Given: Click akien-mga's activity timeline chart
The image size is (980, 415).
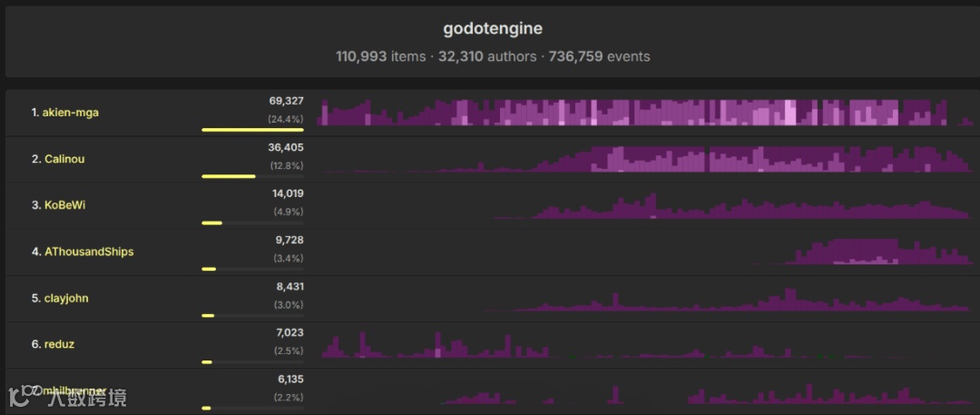Looking at the screenshot, I should pyautogui.click(x=645, y=113).
